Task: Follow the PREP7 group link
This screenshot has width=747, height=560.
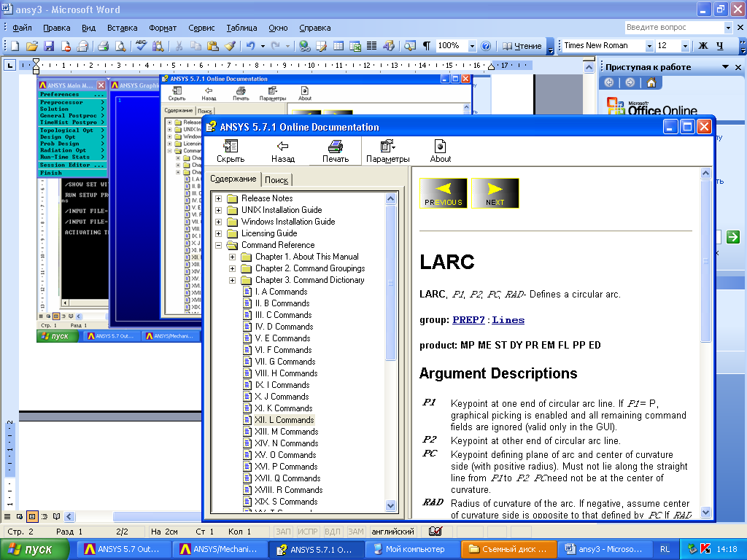Action: pyautogui.click(x=468, y=320)
